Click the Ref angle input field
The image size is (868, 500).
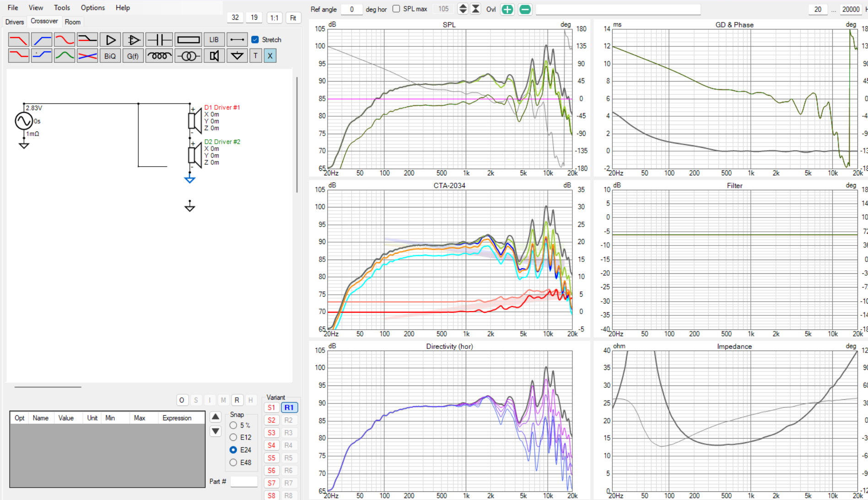[x=351, y=9]
